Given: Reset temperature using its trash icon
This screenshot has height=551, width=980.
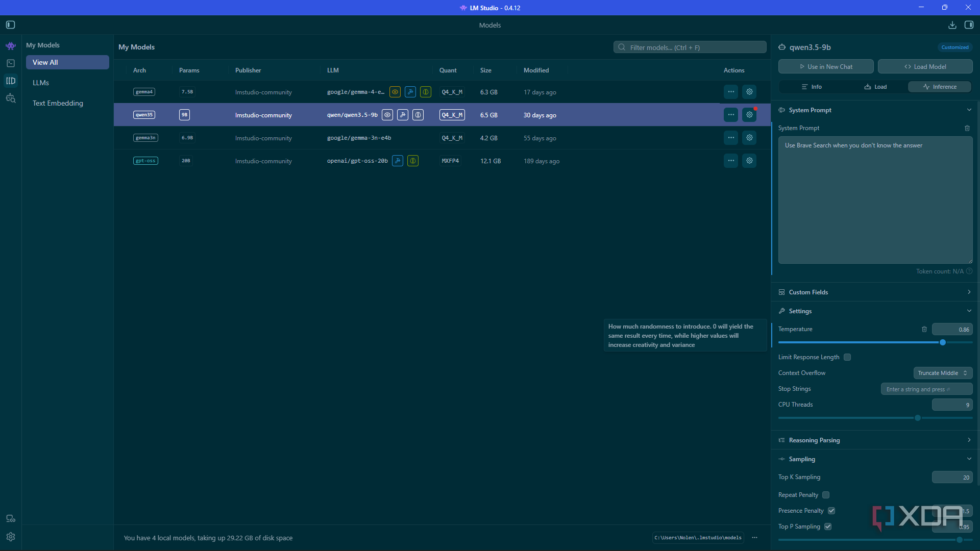Looking at the screenshot, I should point(924,329).
